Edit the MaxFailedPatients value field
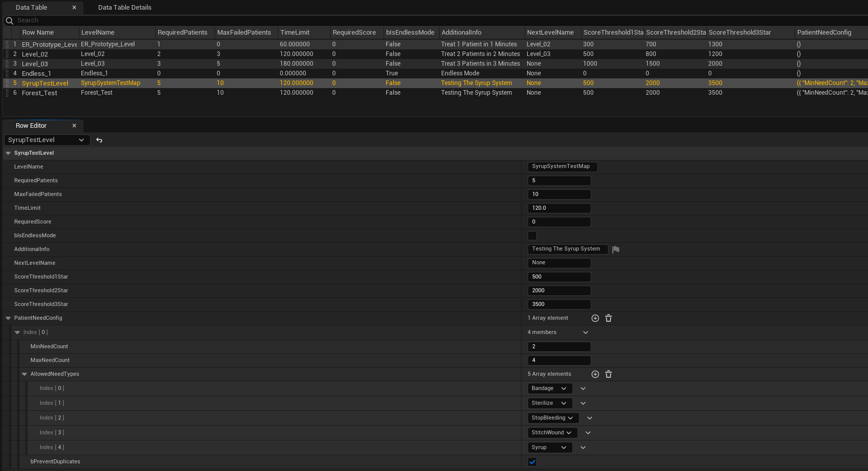This screenshot has width=868, height=471. 559,195
